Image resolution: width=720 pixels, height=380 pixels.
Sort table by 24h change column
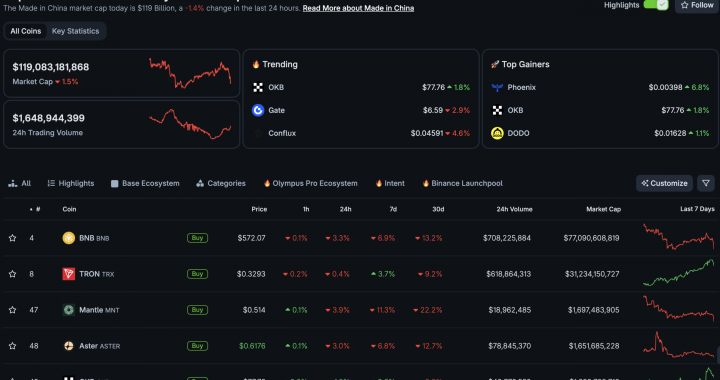coord(345,209)
